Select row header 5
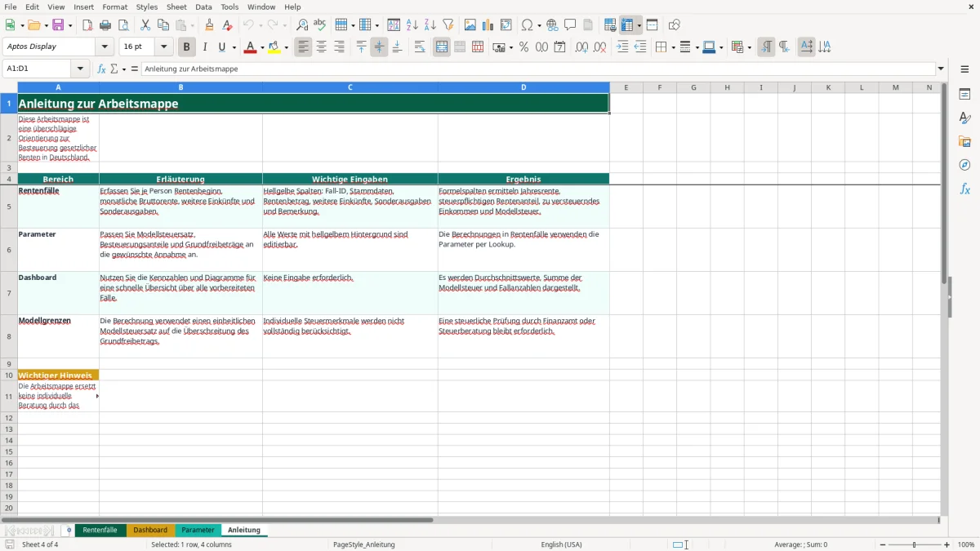 (x=9, y=207)
